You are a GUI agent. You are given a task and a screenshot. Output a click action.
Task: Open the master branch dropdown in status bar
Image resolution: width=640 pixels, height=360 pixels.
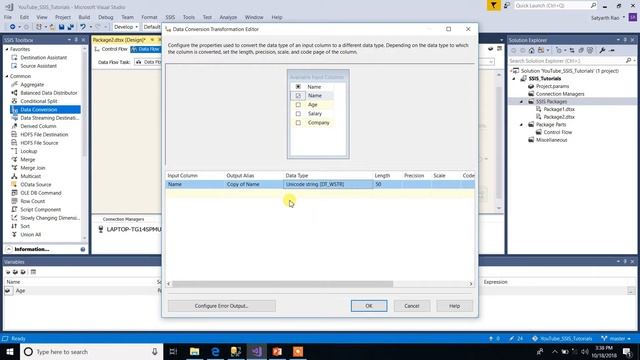[x=616, y=338]
